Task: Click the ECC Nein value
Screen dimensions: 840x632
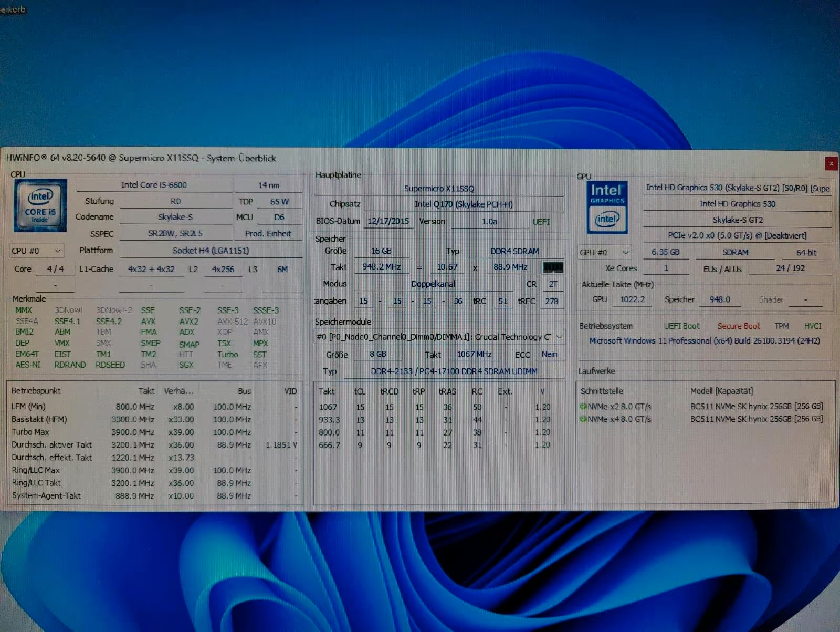Action: pyautogui.click(x=550, y=354)
